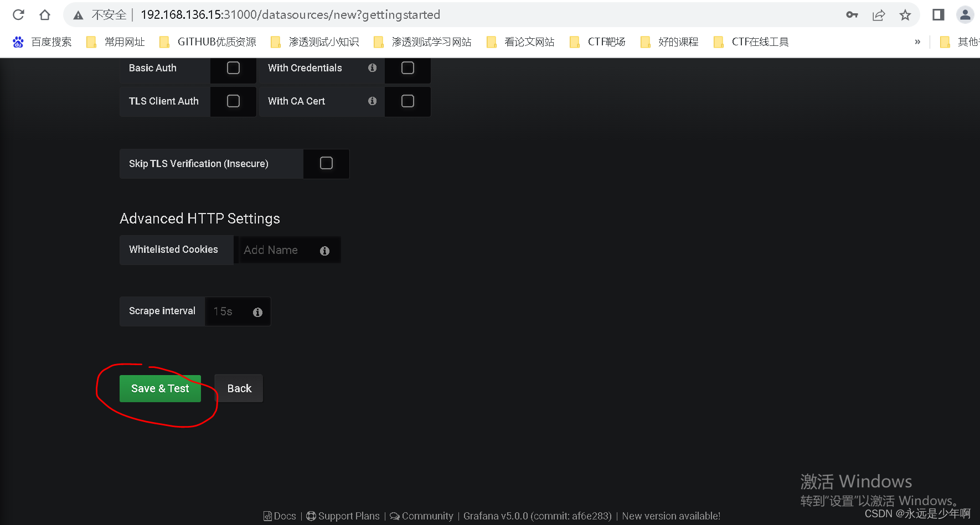
Task: Expand hidden bookmarks with the chevron
Action: coord(917,42)
